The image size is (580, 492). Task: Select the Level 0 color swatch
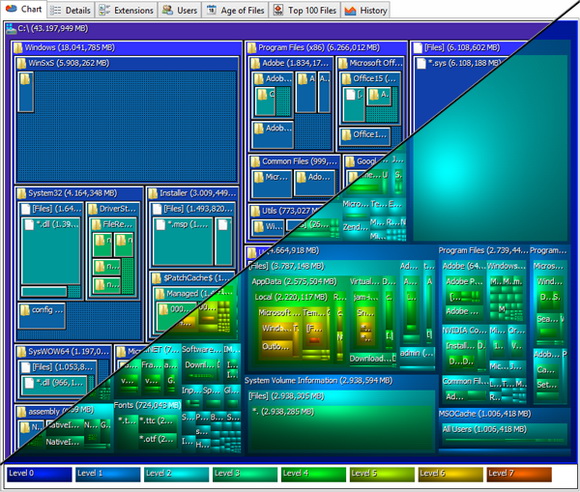point(39,475)
